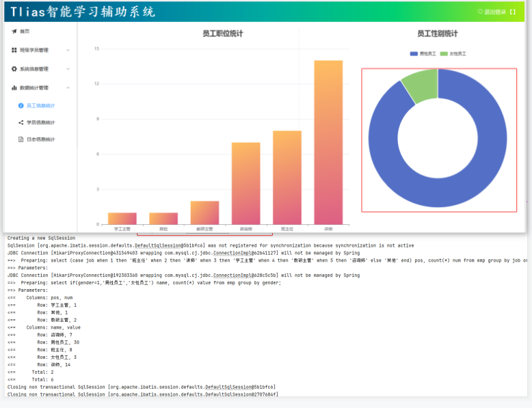Screen dimensions: 532x408
Task: Open the 学员信息统计 menu item
Action: click(x=40, y=122)
